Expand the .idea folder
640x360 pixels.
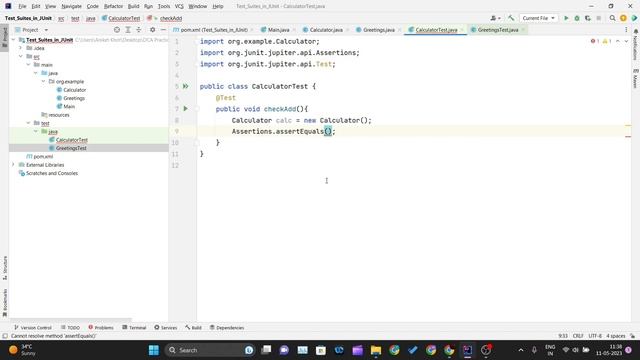(x=20, y=48)
